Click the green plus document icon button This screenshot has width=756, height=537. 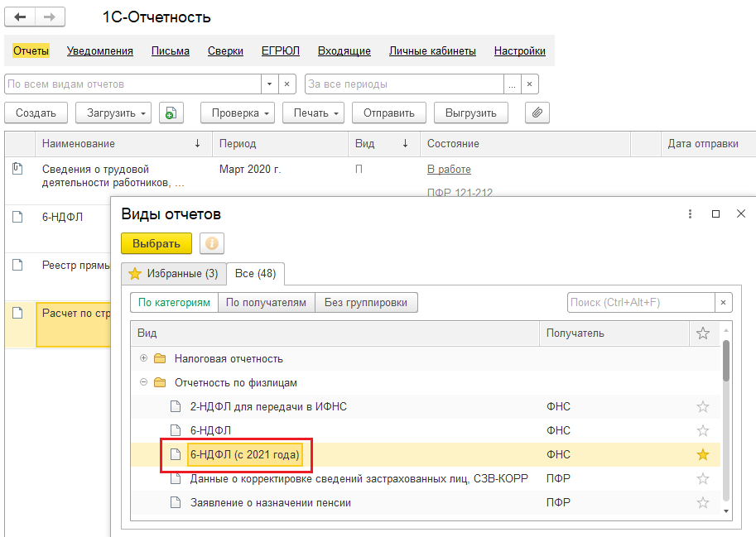coord(171,113)
